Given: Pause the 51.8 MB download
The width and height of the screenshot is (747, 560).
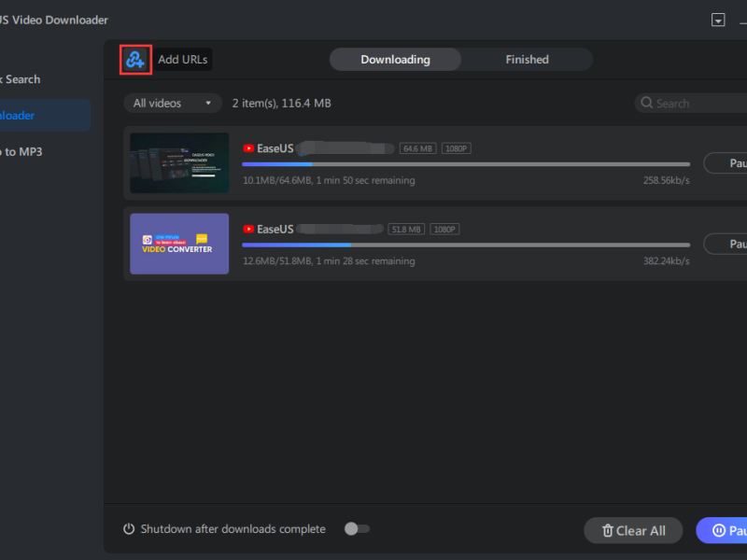Looking at the screenshot, I should [726, 244].
